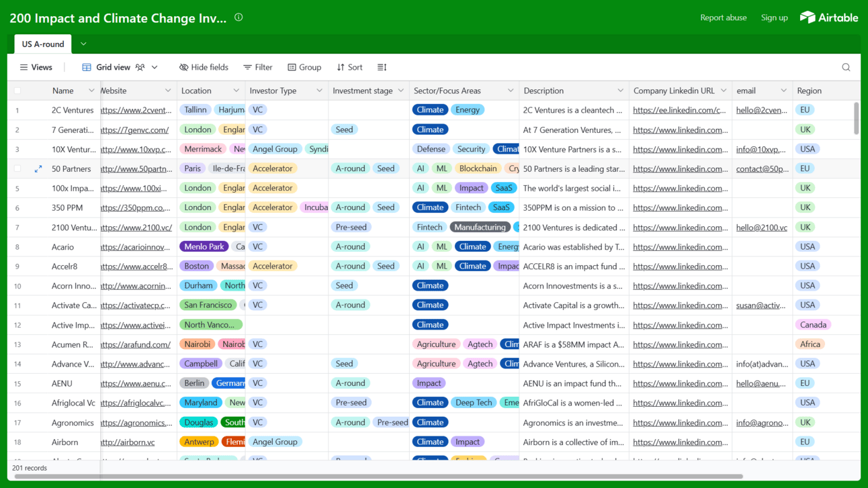This screenshot has height=488, width=868.
Task: Open the Filter option
Action: (258, 67)
